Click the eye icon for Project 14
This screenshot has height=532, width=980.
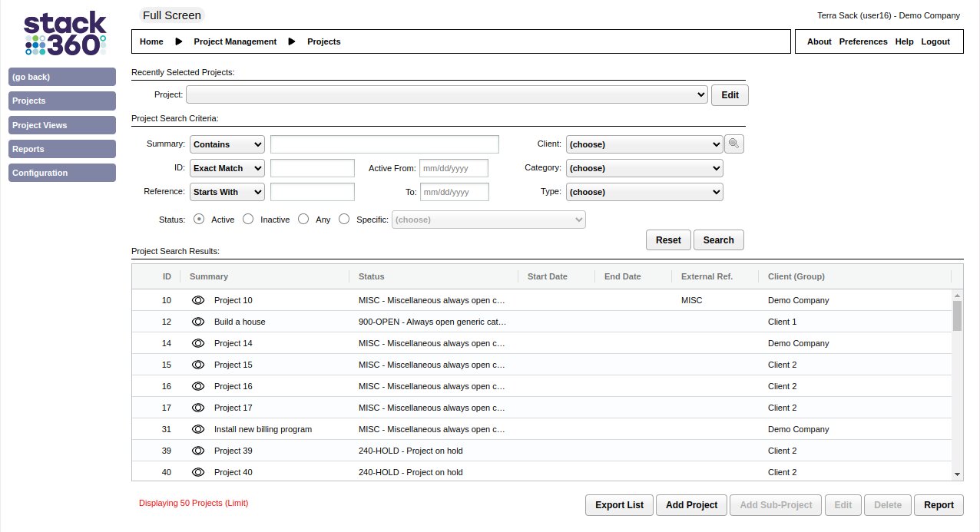(x=198, y=343)
